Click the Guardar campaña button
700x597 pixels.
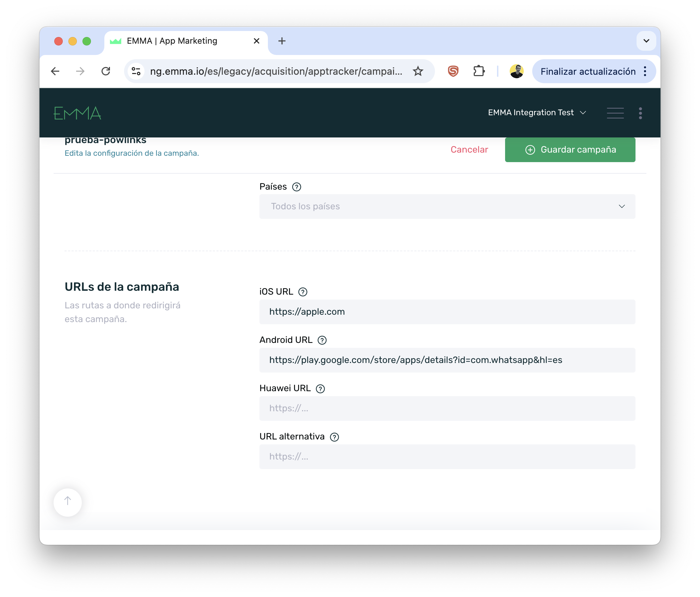coord(570,150)
